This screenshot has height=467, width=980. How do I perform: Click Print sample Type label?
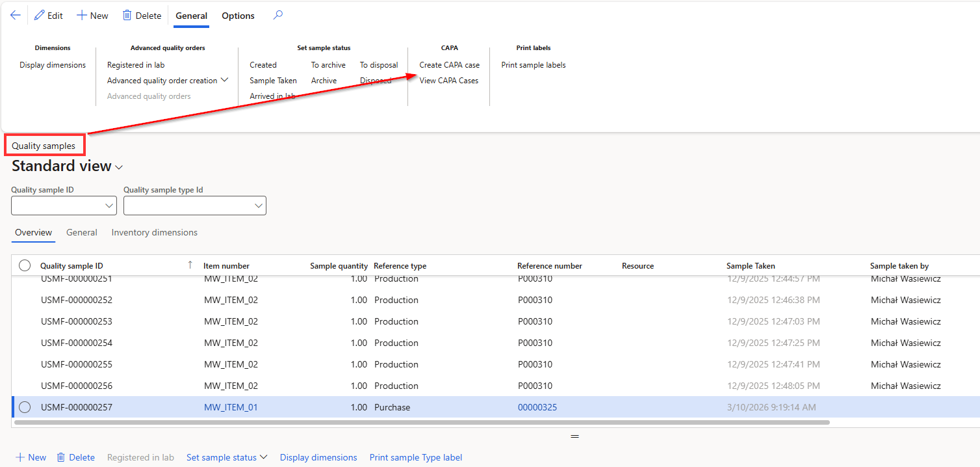click(416, 457)
